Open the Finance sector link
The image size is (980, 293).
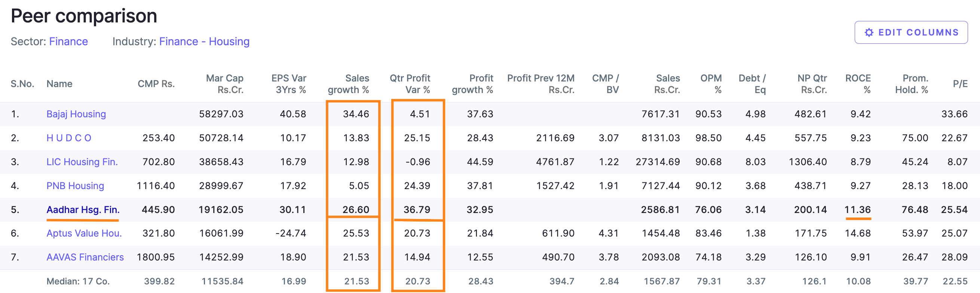tap(68, 41)
